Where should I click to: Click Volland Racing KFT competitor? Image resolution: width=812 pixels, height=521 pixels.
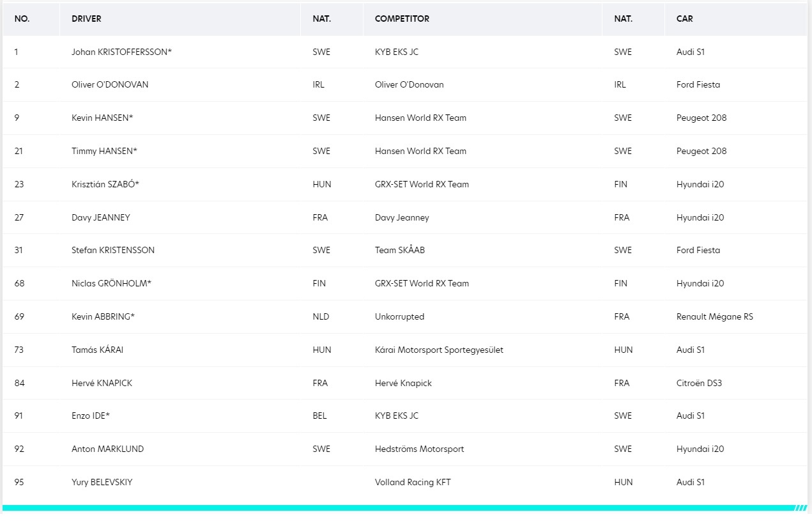click(x=413, y=482)
